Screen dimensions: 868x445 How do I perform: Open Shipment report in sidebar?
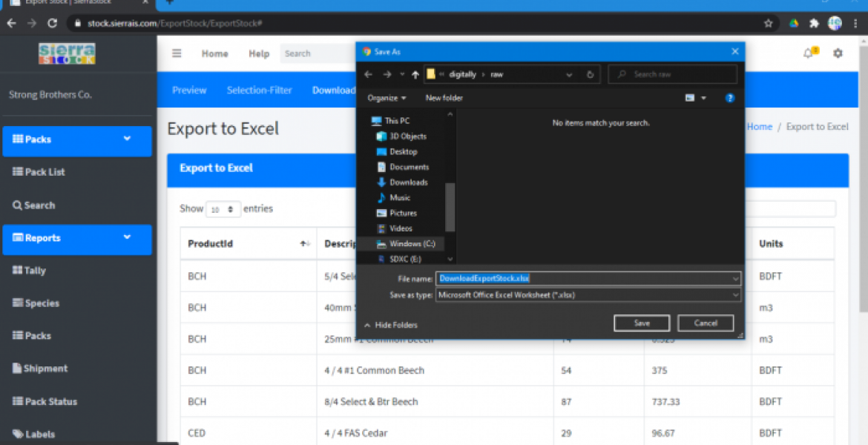tap(40, 369)
